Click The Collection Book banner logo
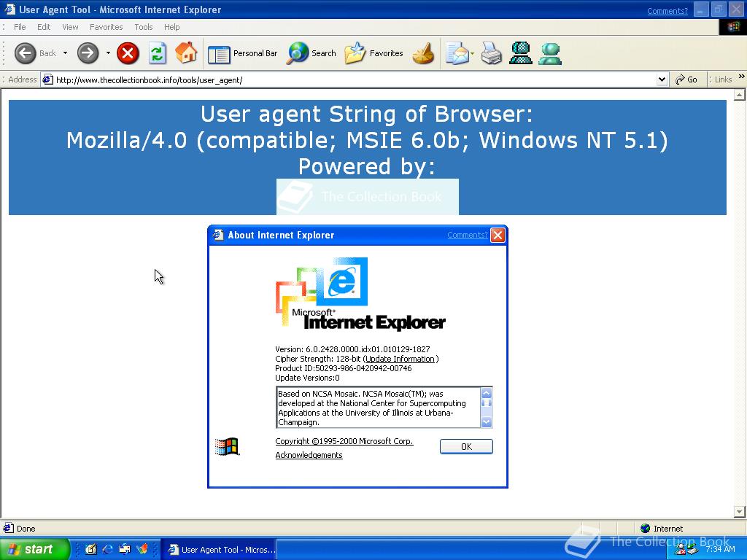The image size is (747, 560). [368, 197]
